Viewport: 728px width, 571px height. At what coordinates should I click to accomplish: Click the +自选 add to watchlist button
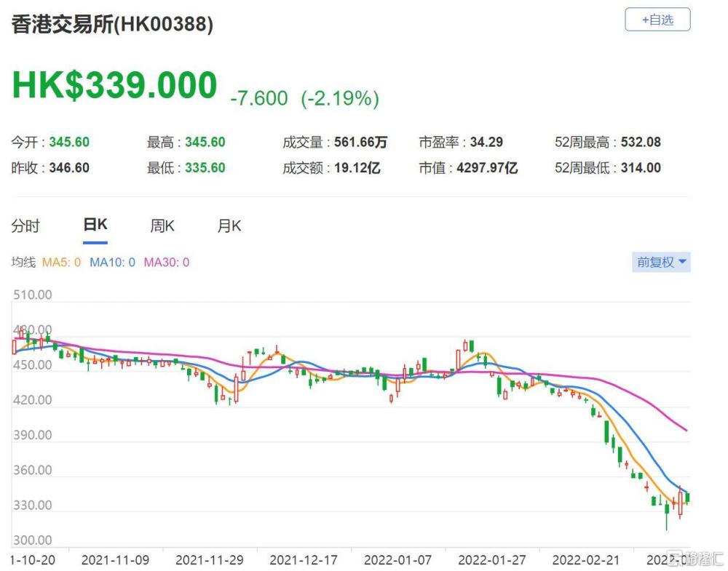(657, 20)
